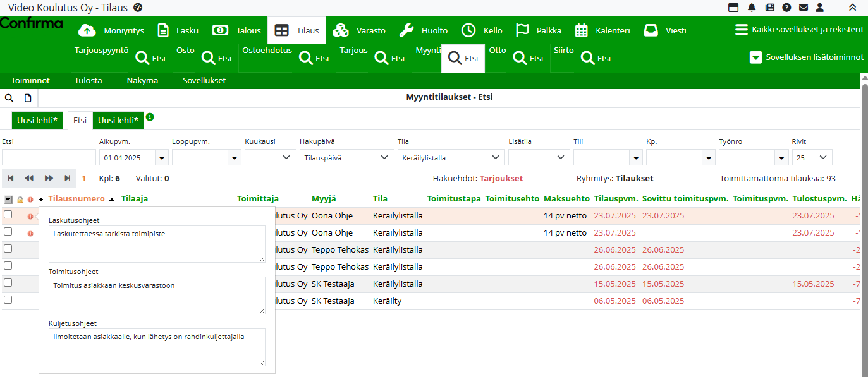
Task: Expand the Tila dropdown showing Keräilylistalla
Action: pyautogui.click(x=450, y=157)
